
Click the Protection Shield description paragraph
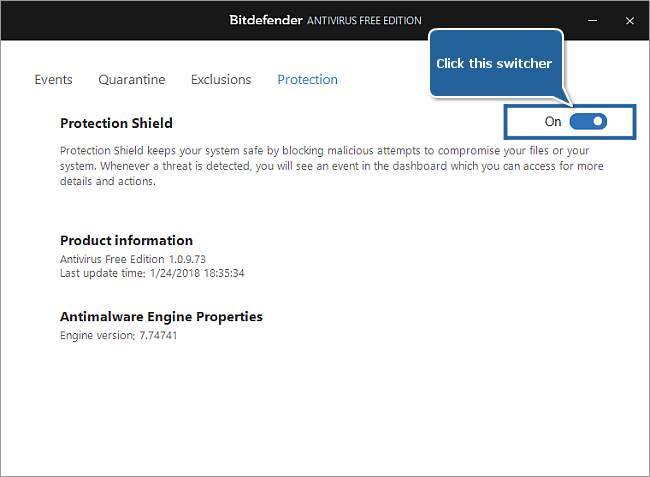332,166
